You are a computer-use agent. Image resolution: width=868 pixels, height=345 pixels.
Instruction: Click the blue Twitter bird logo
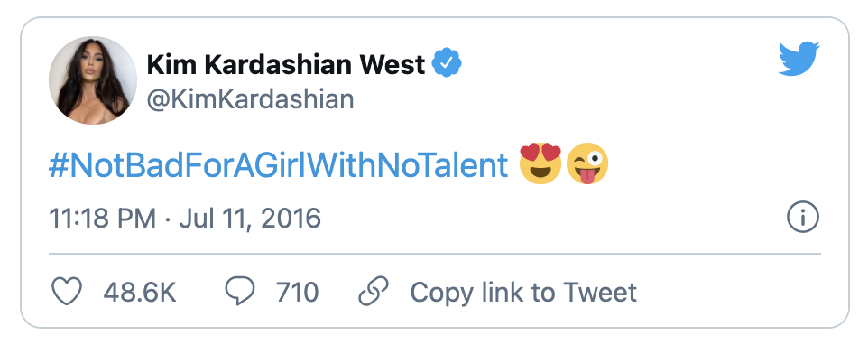pos(799,58)
